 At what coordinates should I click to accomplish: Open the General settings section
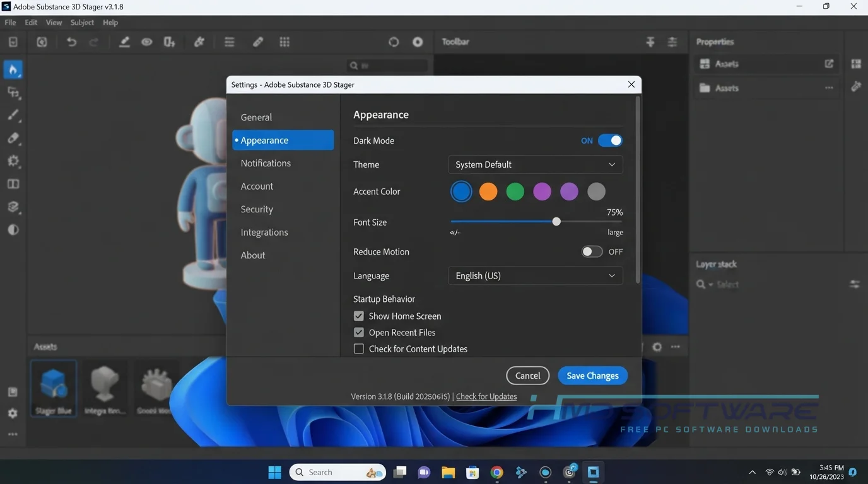click(256, 117)
